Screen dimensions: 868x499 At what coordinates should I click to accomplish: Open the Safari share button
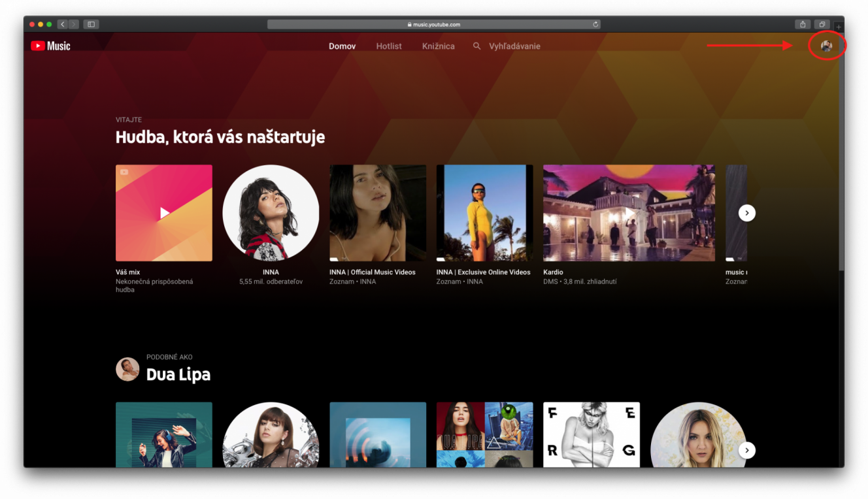(x=803, y=24)
